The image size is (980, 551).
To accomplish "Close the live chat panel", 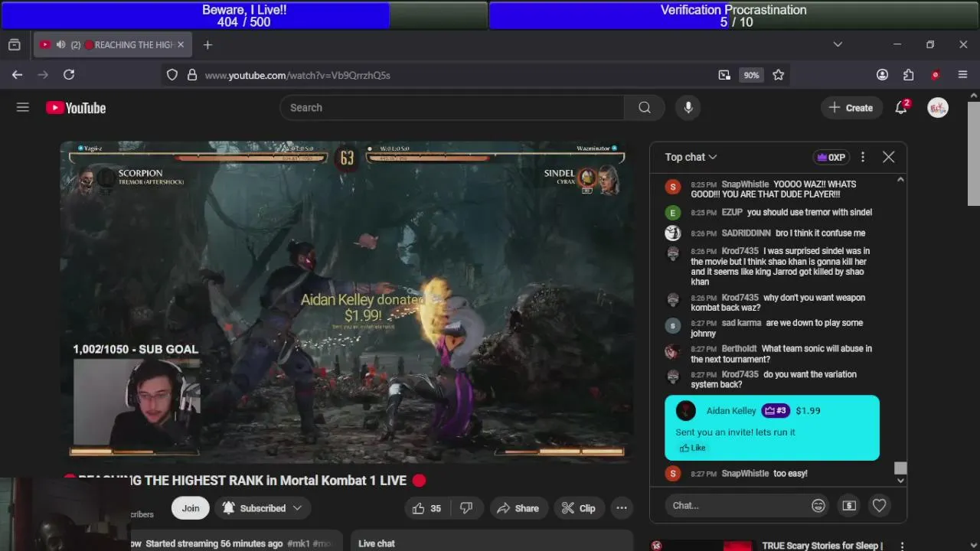I will tap(888, 157).
